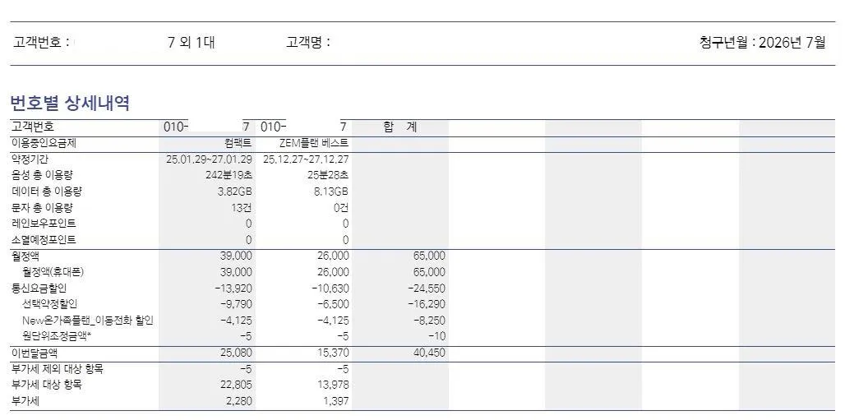Click the 레인보우포인트 row label

click(x=44, y=224)
